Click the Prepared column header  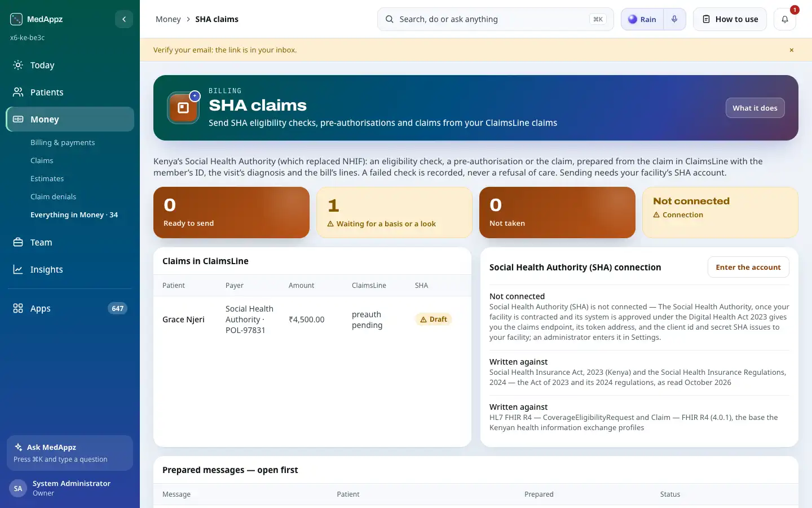coord(539,494)
